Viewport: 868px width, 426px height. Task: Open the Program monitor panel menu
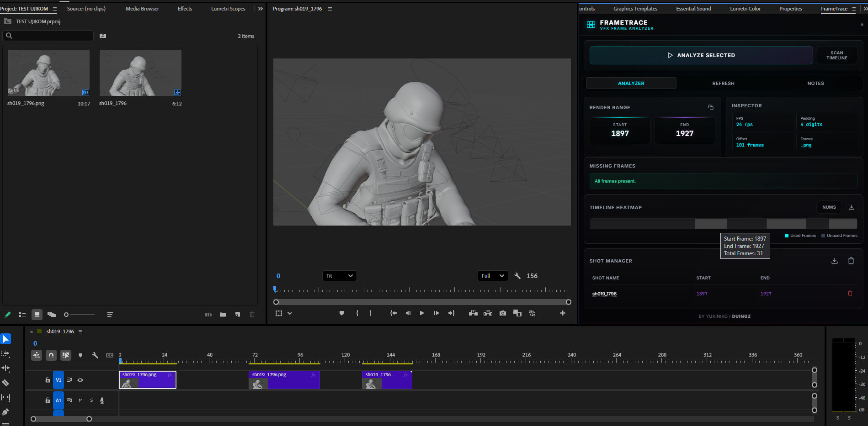330,9
